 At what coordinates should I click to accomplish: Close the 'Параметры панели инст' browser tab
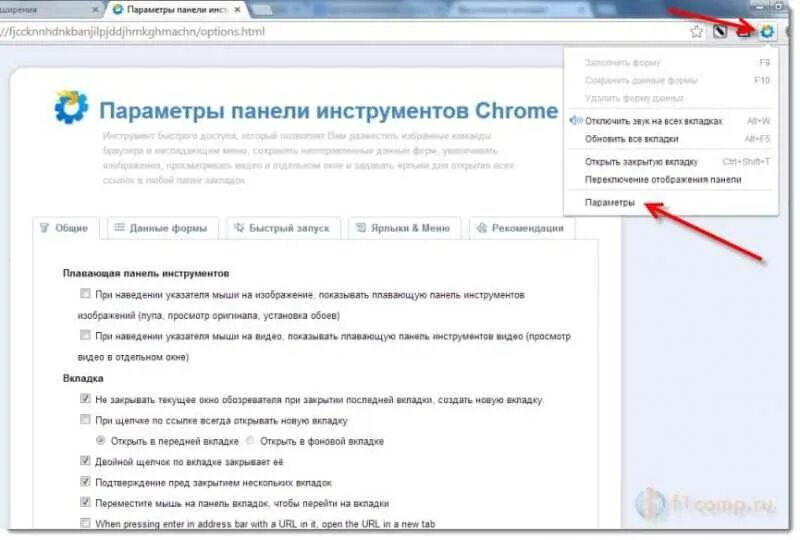[238, 10]
